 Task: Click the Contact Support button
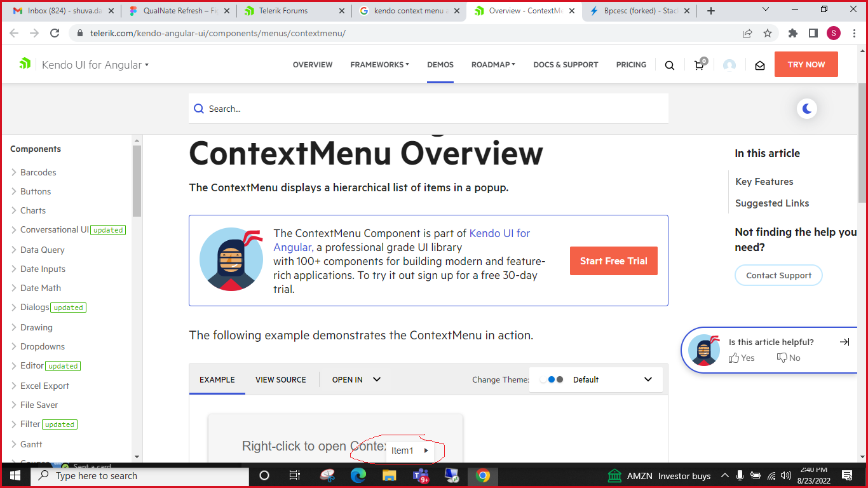click(778, 275)
